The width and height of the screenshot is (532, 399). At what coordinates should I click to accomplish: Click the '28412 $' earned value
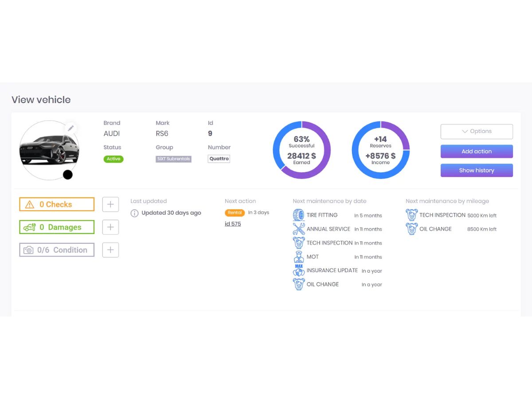301,156
